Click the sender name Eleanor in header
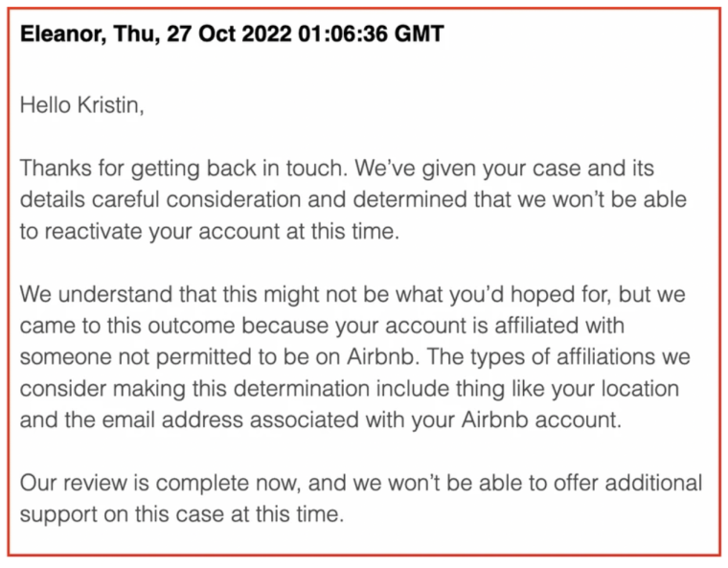This screenshot has width=728, height=568. tap(62, 34)
